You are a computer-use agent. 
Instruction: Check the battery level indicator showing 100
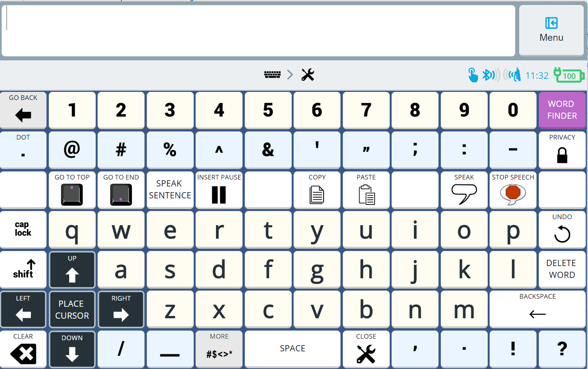569,75
